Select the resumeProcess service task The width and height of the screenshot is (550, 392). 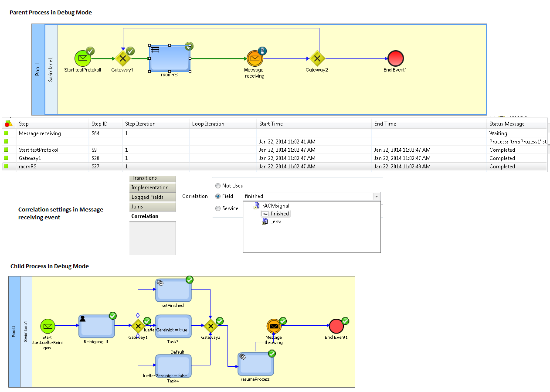255,364
